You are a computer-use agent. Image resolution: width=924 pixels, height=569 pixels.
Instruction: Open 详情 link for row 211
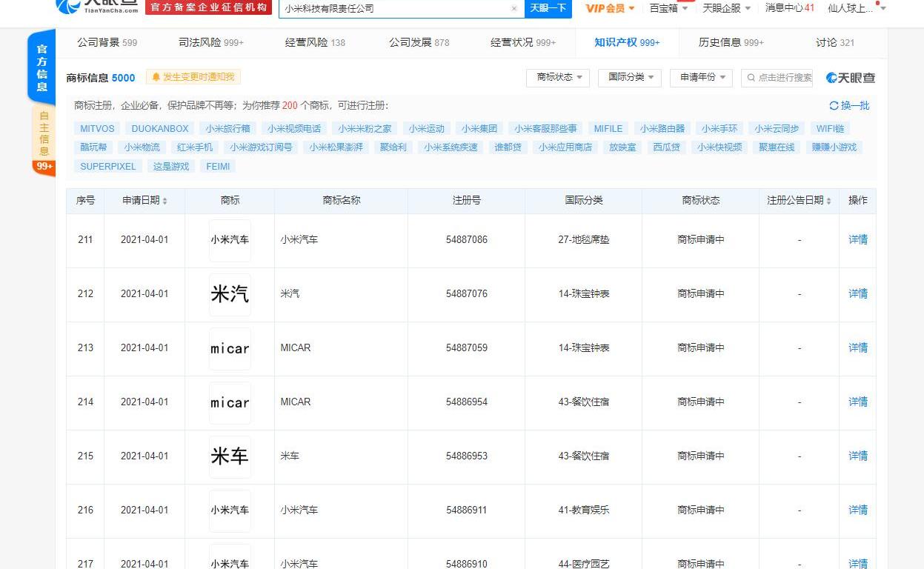pos(857,239)
